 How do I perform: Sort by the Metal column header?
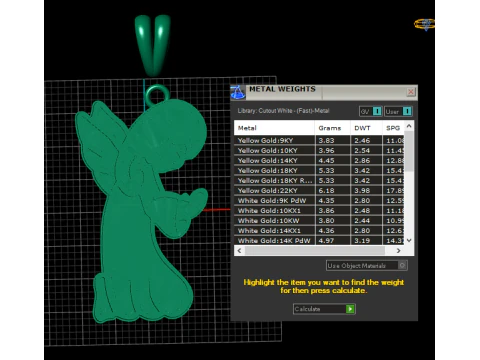pos(274,128)
